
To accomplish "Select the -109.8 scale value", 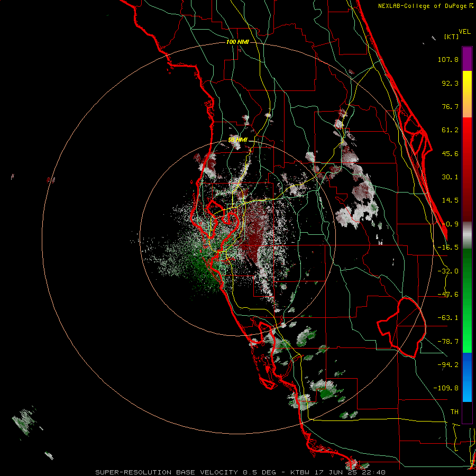I will click(x=446, y=388).
